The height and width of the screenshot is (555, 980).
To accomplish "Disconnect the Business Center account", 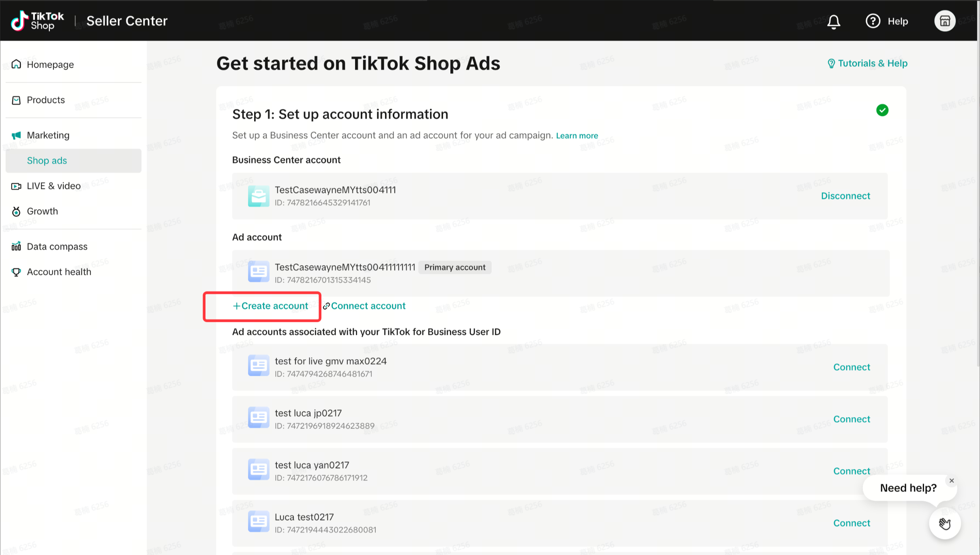I will (845, 196).
